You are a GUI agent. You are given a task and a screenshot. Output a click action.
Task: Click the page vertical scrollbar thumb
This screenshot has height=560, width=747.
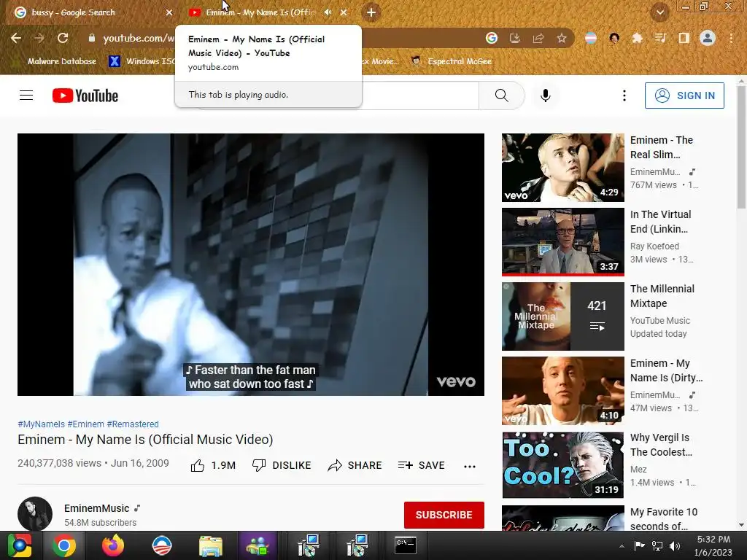click(741, 147)
